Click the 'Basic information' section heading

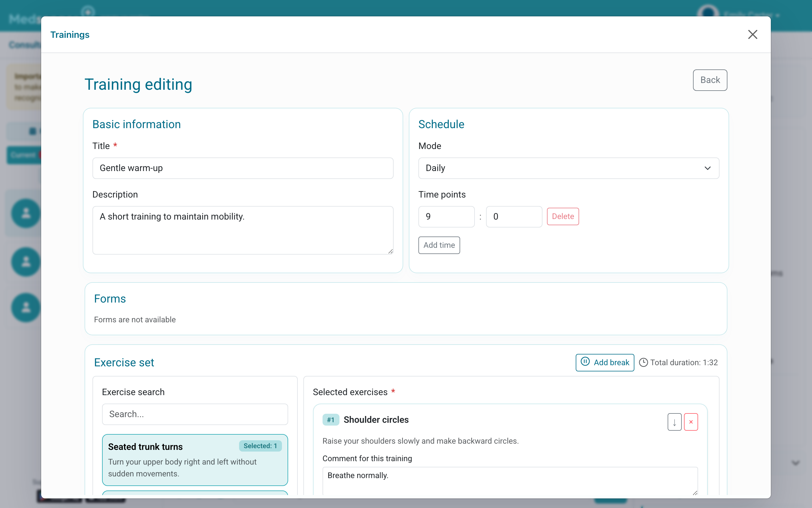[x=136, y=124]
